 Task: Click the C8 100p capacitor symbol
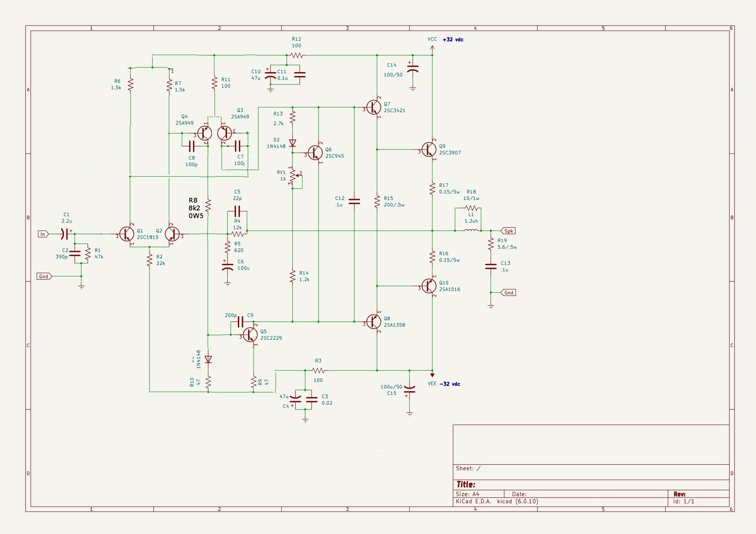coord(192,146)
